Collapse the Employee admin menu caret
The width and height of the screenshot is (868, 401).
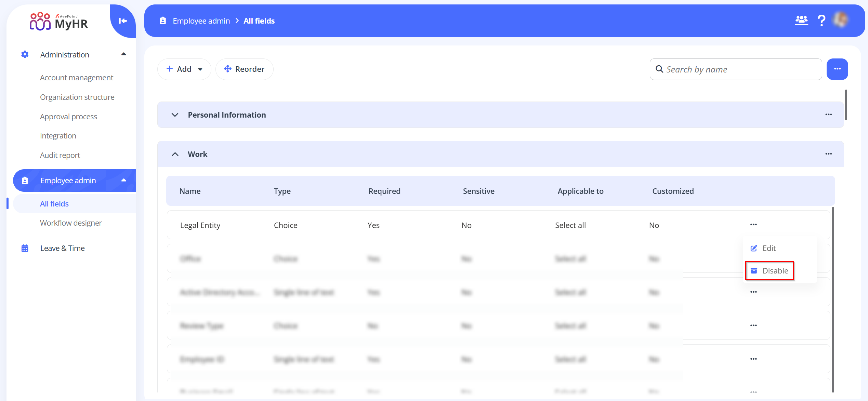coord(124,180)
